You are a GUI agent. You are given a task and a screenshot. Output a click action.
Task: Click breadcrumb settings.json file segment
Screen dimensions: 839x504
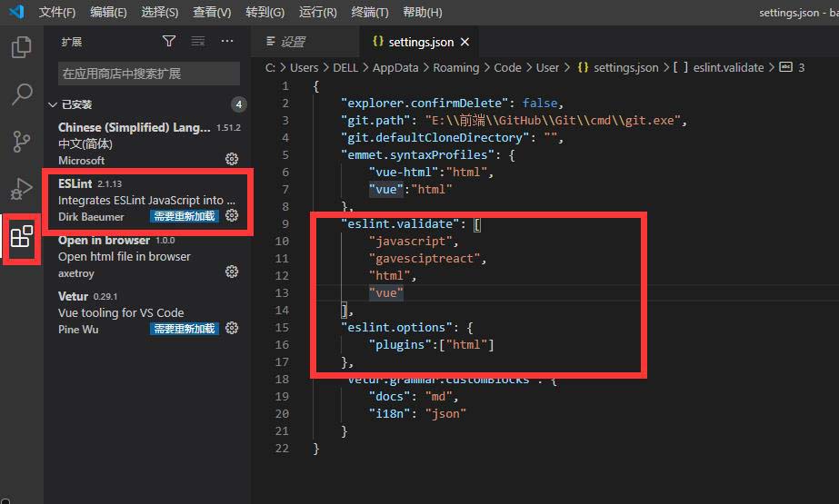click(x=618, y=67)
